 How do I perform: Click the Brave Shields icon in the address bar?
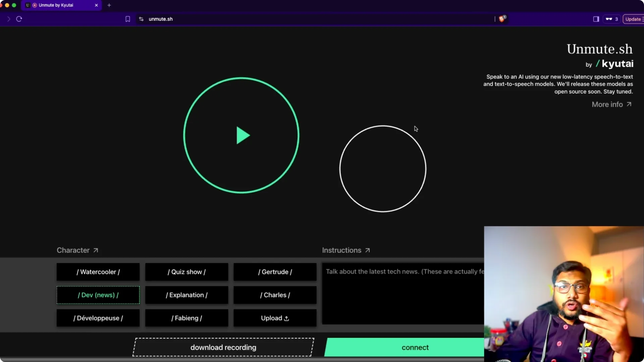502,19
